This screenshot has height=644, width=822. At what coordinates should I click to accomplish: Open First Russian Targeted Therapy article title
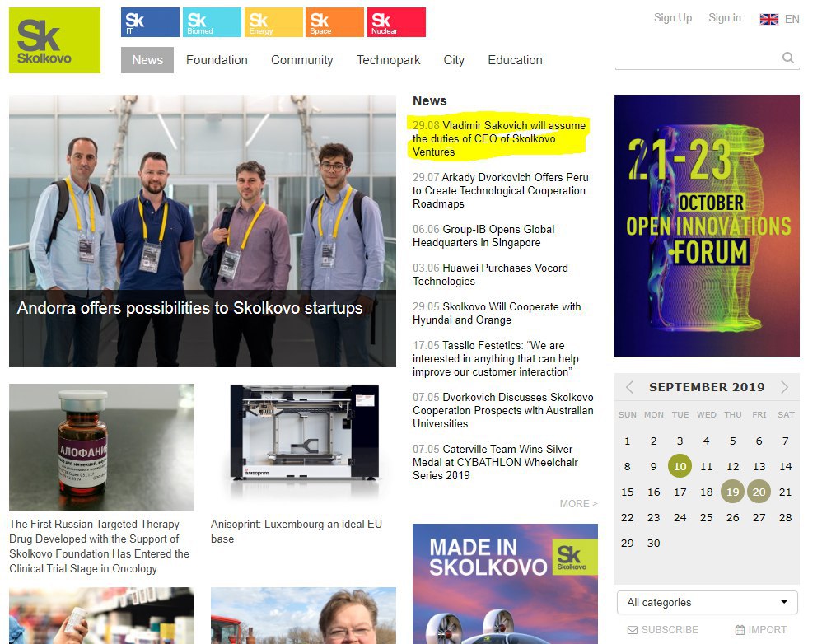[x=99, y=547]
